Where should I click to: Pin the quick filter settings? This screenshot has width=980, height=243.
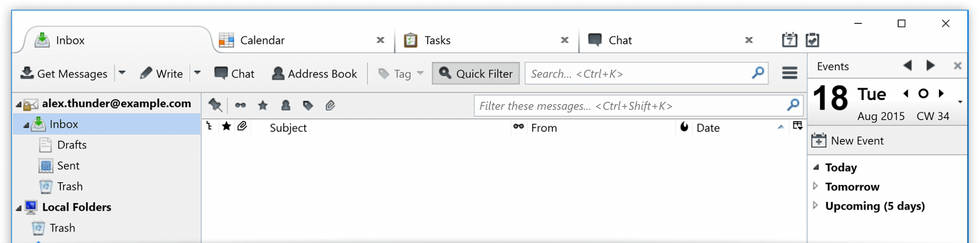(x=215, y=105)
